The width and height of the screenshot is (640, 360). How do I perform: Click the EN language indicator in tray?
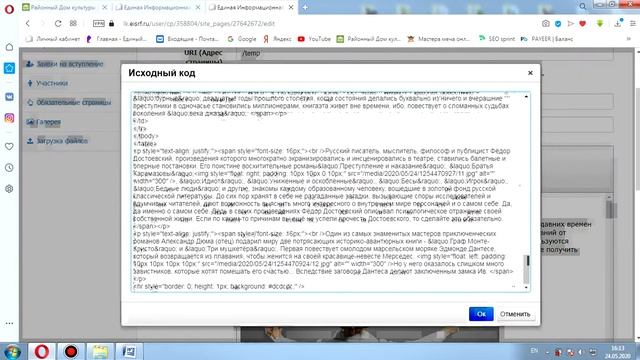(x=534, y=351)
